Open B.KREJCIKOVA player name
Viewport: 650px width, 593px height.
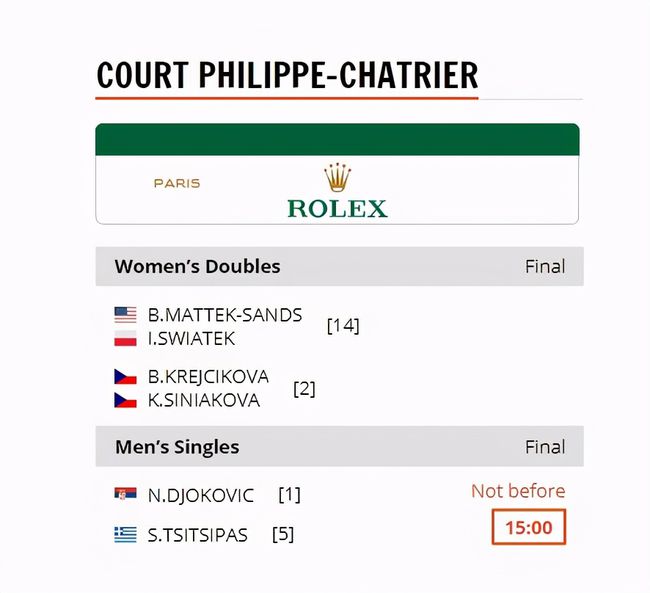click(209, 377)
